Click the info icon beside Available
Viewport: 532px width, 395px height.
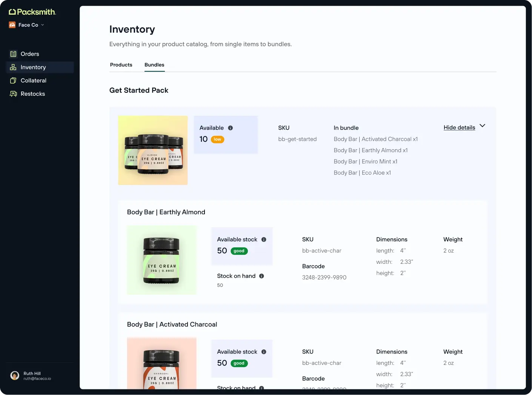[231, 128]
